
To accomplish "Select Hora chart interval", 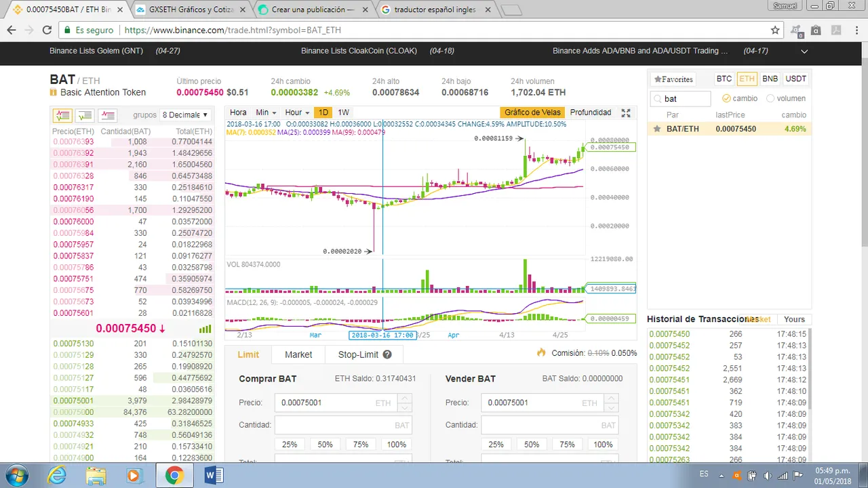I will point(238,113).
